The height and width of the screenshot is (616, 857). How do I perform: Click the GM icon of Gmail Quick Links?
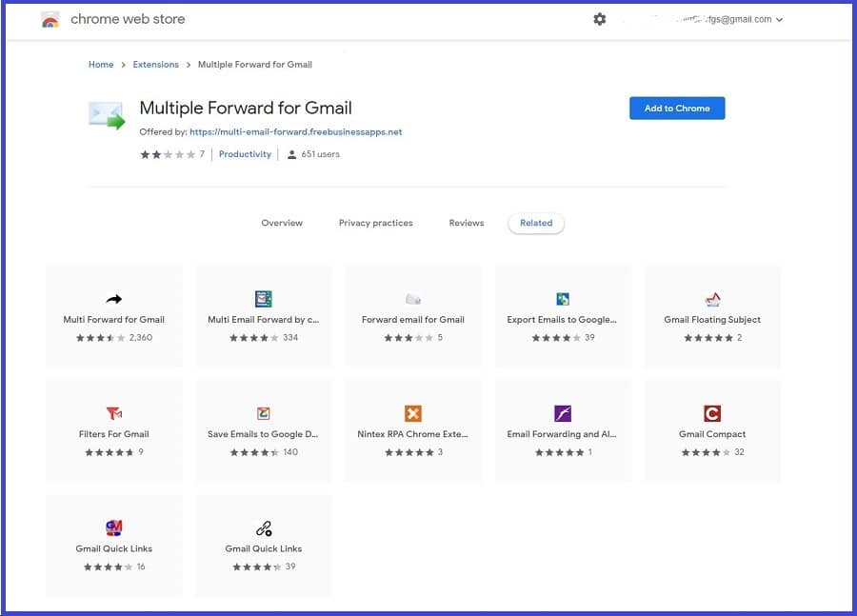[113, 527]
